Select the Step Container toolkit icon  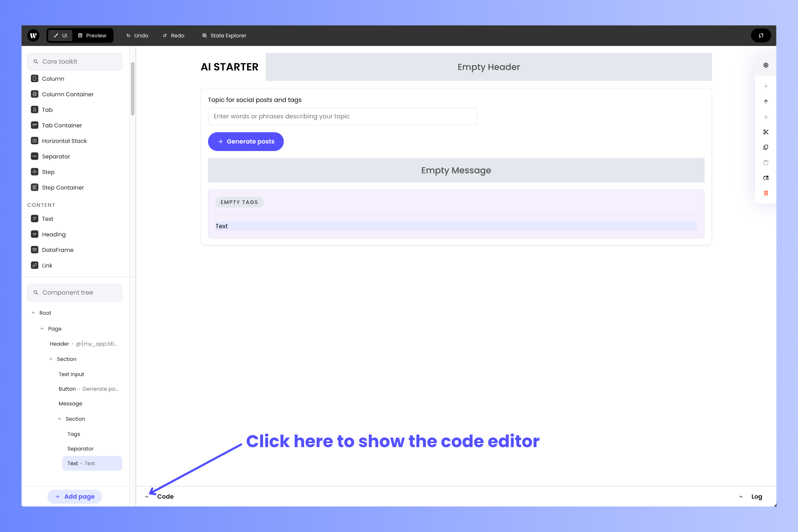35,187
